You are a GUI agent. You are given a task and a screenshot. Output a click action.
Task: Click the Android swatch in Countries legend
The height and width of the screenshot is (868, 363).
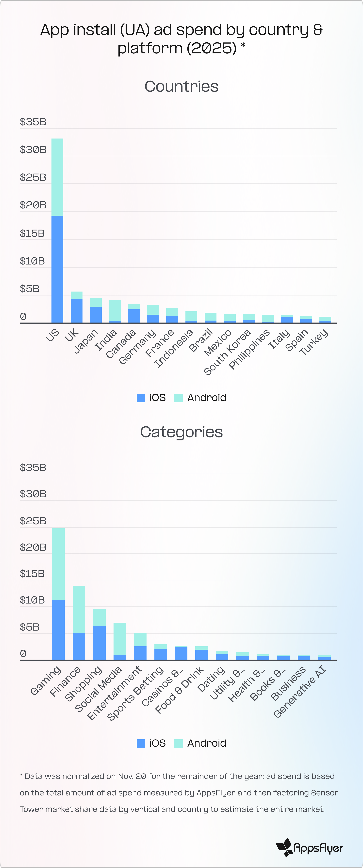178,398
